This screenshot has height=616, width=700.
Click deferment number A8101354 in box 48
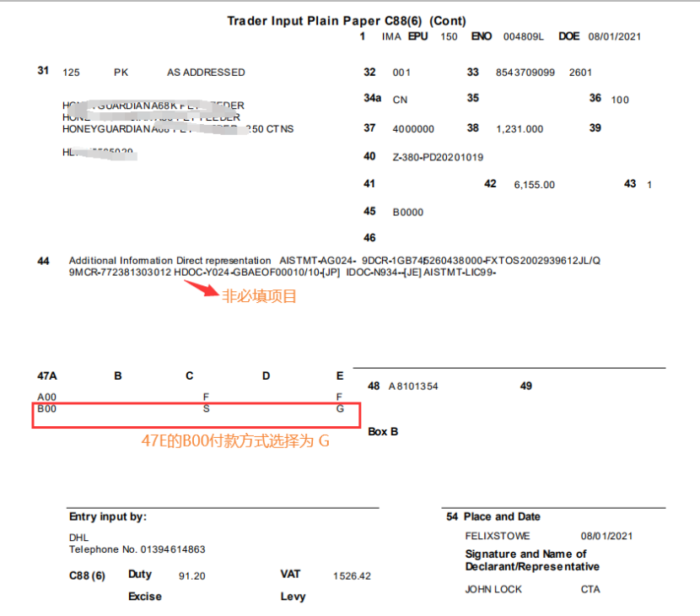pyautogui.click(x=412, y=386)
